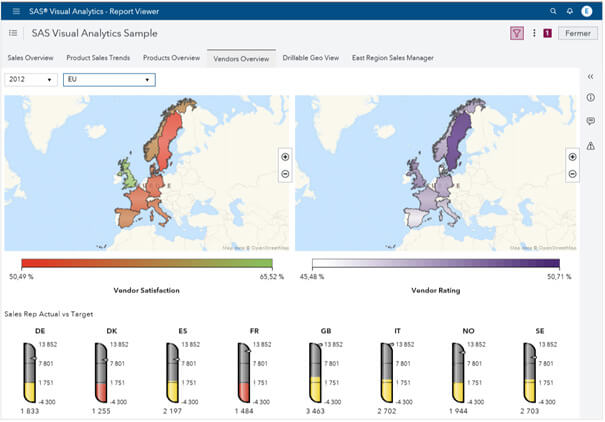Open the 2012 year dropdown
Image resolution: width=605 pixels, height=422 pixels.
coord(31,79)
